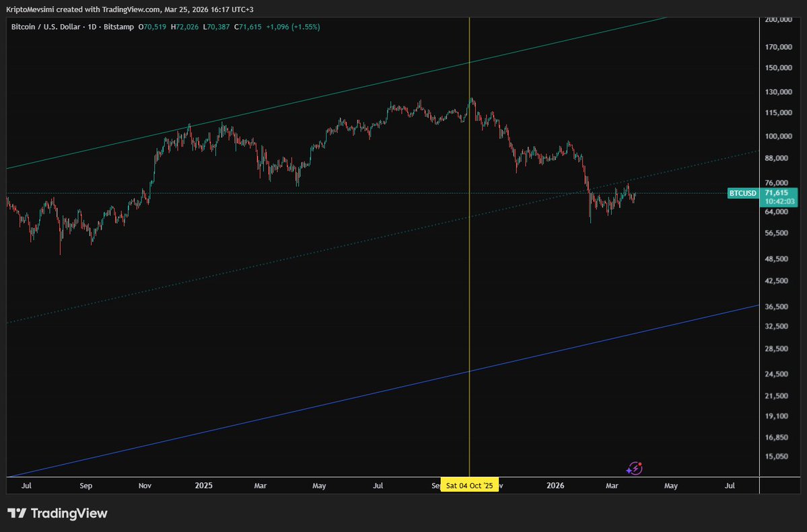Click the 100,000 price axis label
The width and height of the screenshot is (807, 532).
tap(778, 137)
